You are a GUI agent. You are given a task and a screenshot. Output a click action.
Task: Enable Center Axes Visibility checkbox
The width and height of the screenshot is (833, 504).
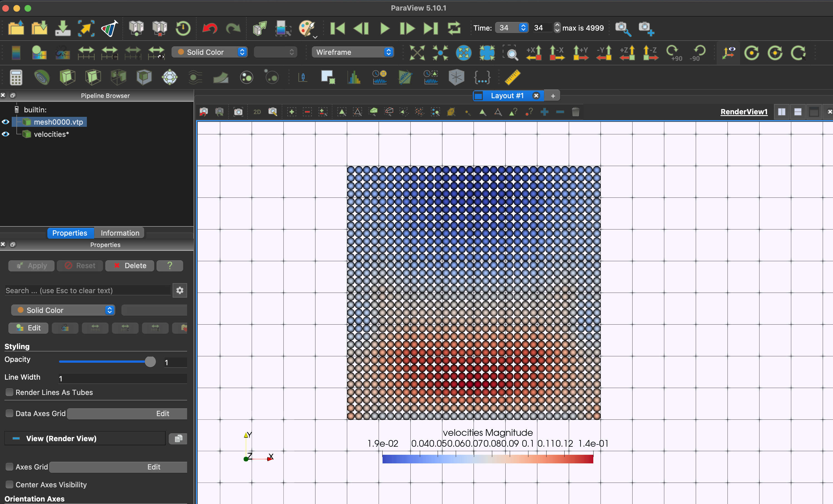9,485
